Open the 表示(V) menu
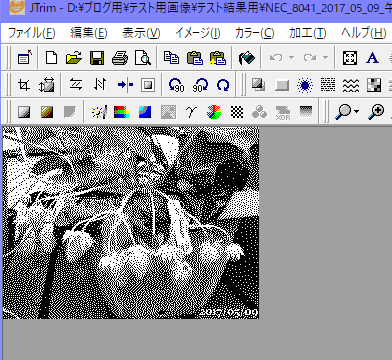 pos(141,33)
